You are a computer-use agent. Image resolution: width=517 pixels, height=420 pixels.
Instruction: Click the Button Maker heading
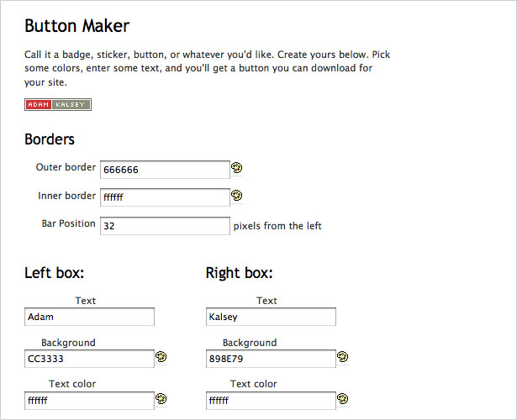click(x=77, y=26)
